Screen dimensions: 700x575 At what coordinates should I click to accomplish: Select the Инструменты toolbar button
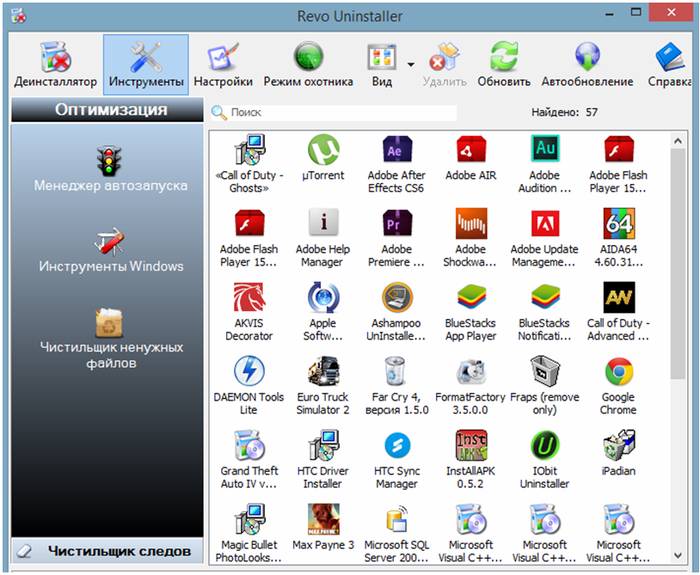coord(146,64)
